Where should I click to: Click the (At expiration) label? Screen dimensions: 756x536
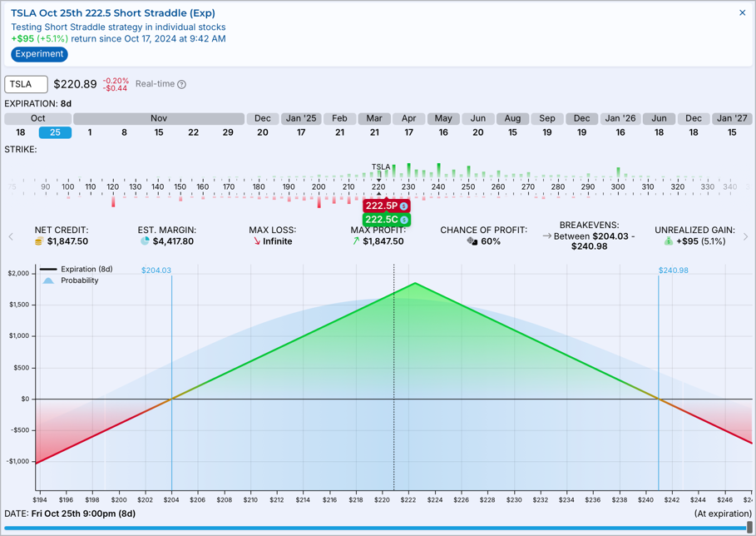point(724,514)
